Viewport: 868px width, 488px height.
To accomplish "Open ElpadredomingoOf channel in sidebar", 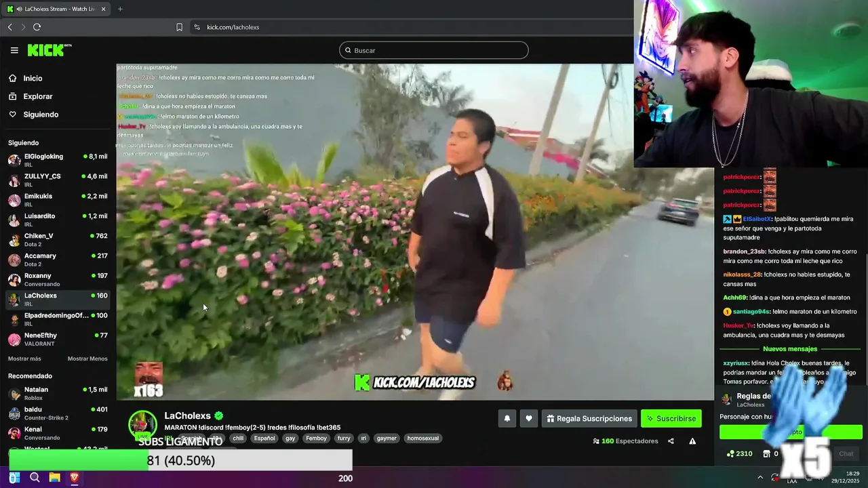I will click(x=58, y=319).
